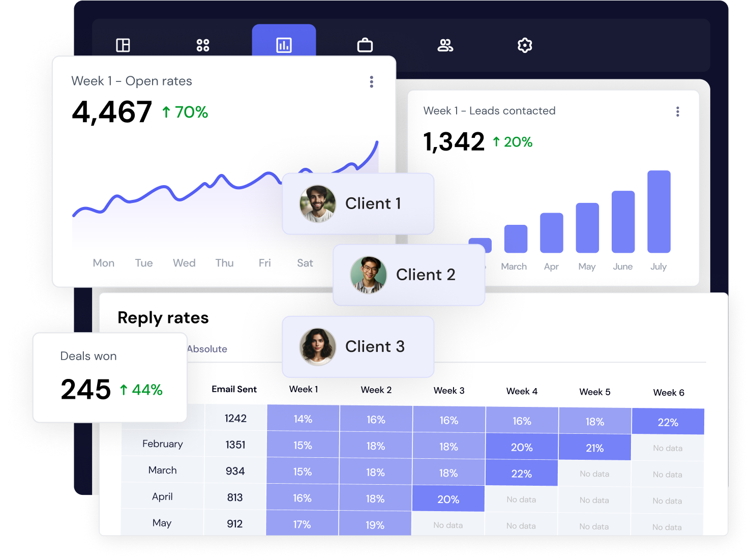Click the 22% cell in March row
Screen dimensions: 751x560
pyautogui.click(x=522, y=473)
